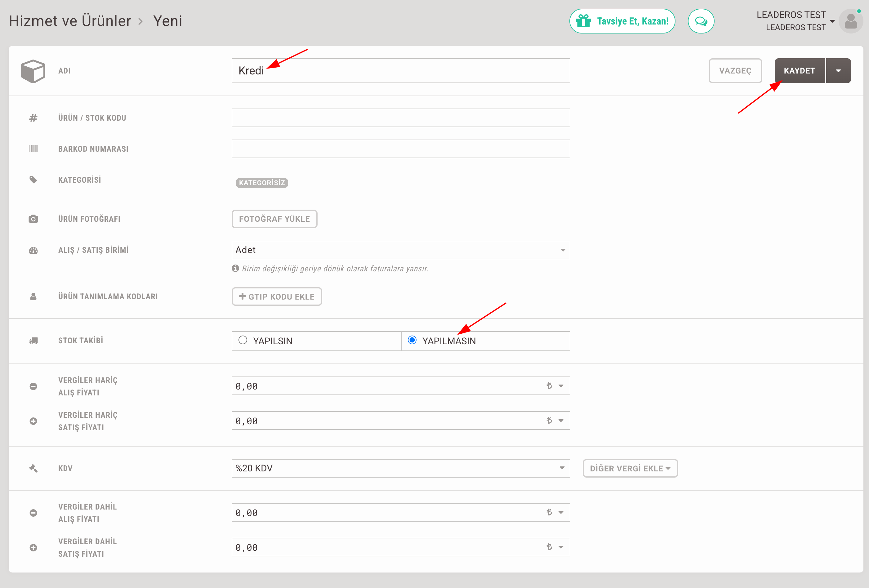The width and height of the screenshot is (869, 588).
Task: Go to Hizmet ve Ürünler breadcrumb
Action: click(70, 21)
